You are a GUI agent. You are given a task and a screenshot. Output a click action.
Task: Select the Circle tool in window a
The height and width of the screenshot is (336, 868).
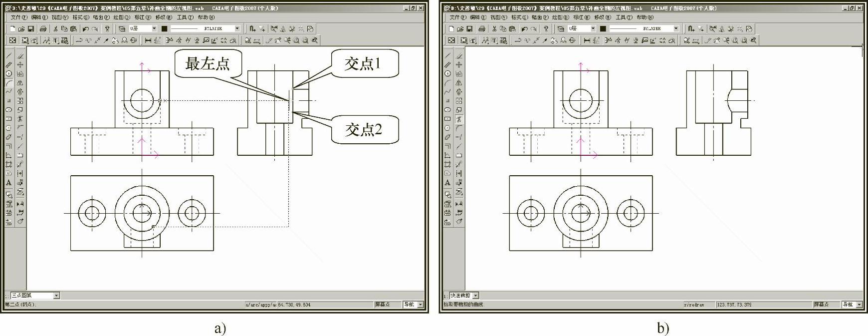[8, 73]
